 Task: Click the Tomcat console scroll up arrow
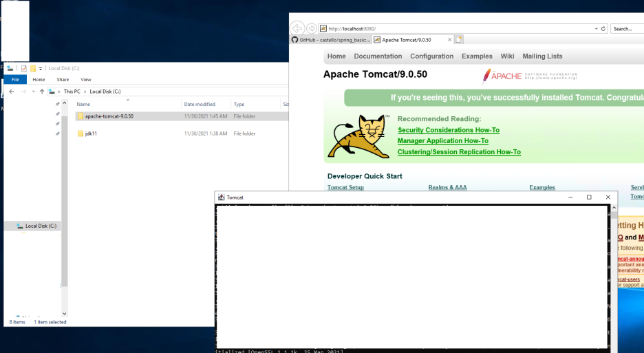(614, 208)
